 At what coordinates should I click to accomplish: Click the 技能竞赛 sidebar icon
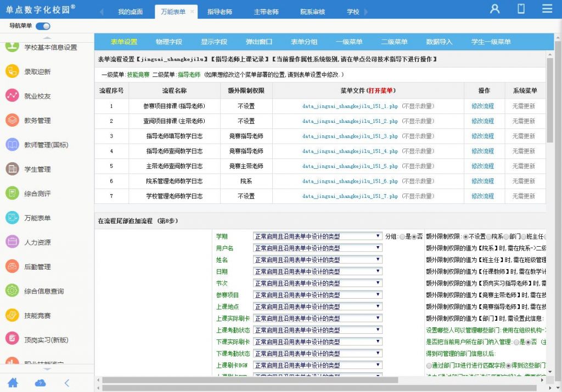12,315
